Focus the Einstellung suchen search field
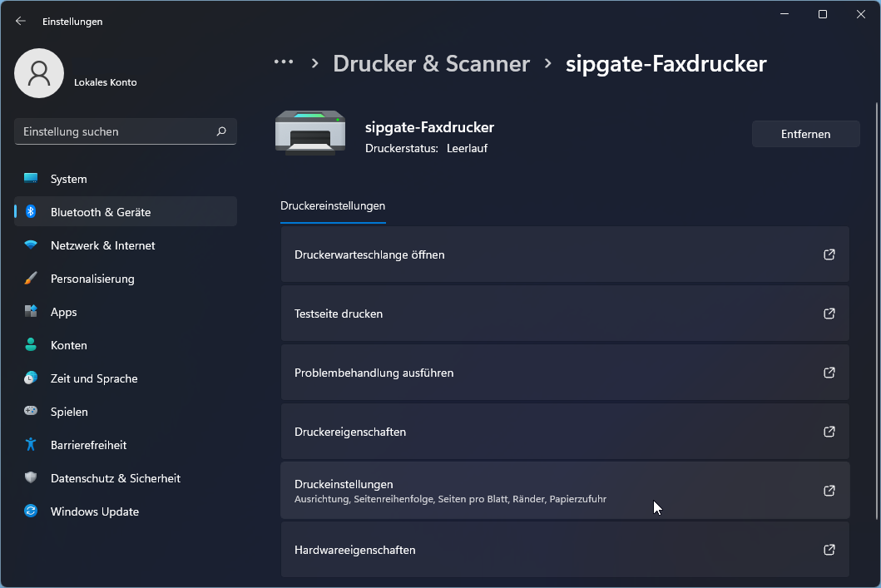Screen dimensions: 881x588 (116, 131)
